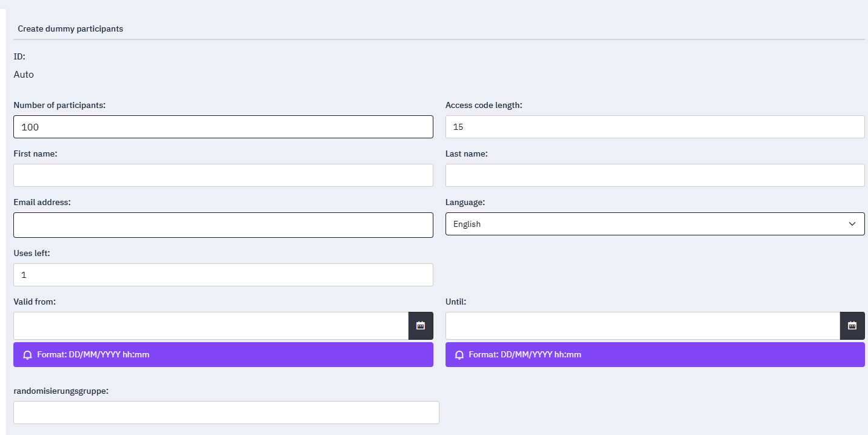Focus the Email address text box
This screenshot has height=435, width=868.
tap(223, 225)
